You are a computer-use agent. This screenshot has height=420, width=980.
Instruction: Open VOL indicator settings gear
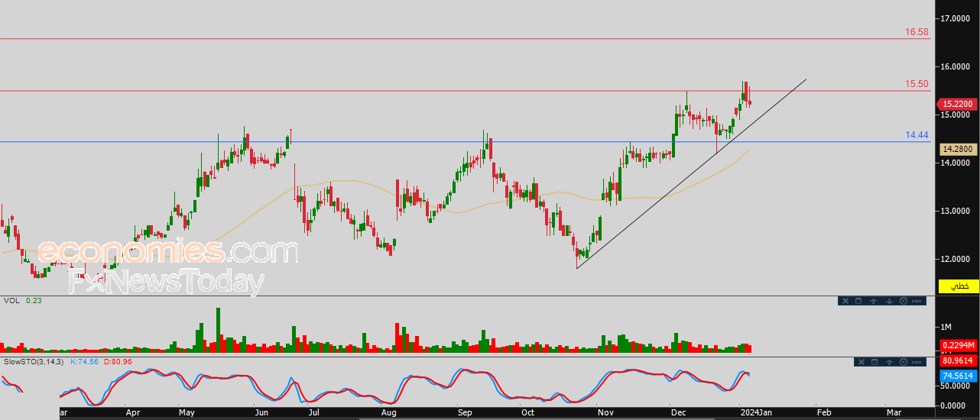click(904, 301)
